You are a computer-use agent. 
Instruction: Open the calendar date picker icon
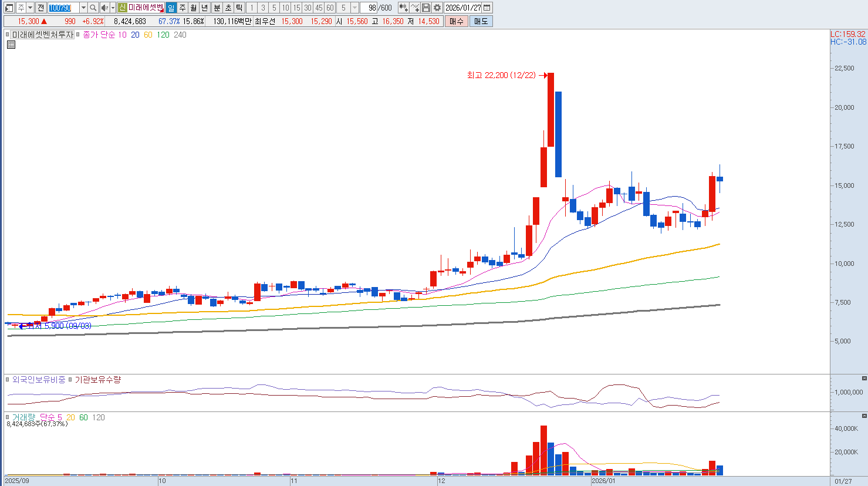487,8
